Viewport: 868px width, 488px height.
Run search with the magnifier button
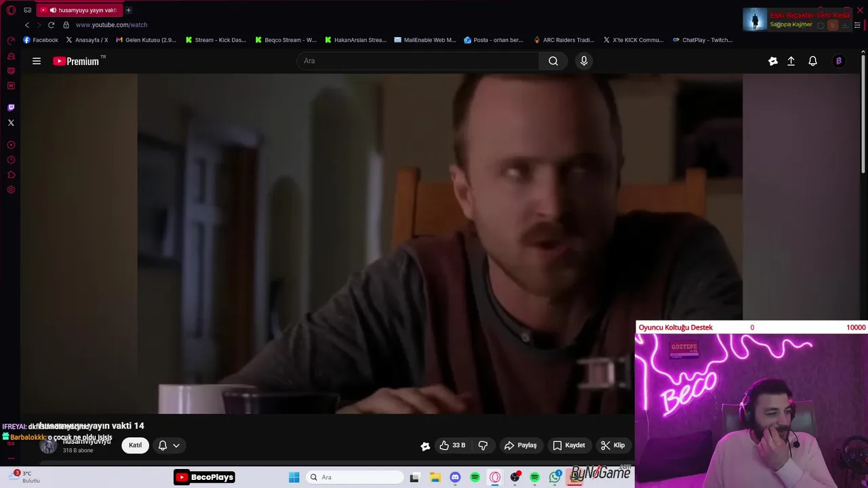(553, 61)
